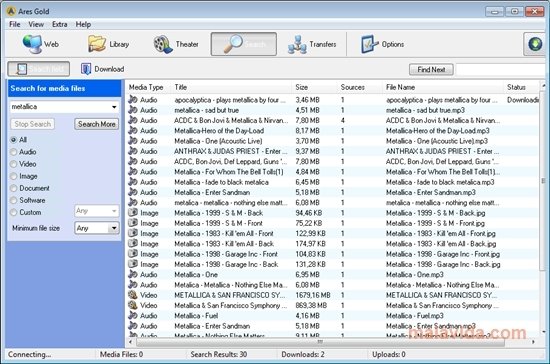Click the Stop Search button
Screen dimensions: 550x364
pos(33,124)
